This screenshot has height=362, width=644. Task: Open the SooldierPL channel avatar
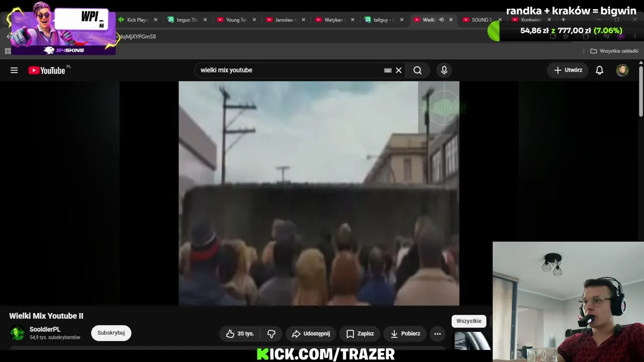coord(18,333)
